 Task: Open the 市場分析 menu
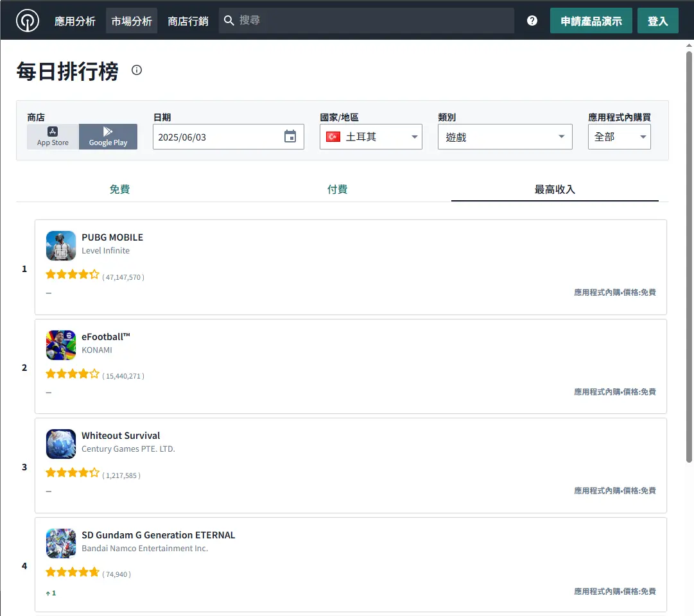click(x=132, y=21)
